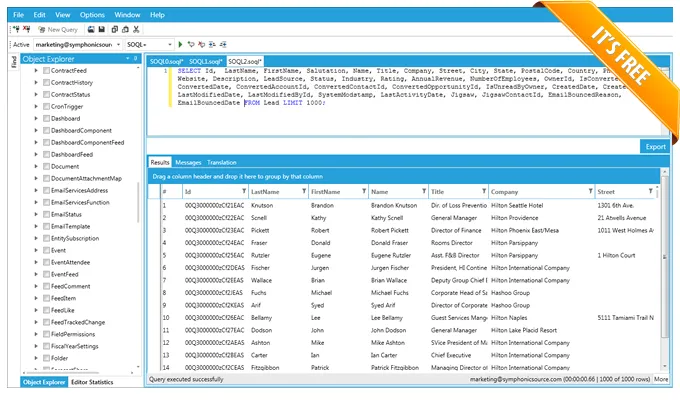Check the FeedItem checkbox
This screenshot has height=400, width=680.
tap(46, 298)
